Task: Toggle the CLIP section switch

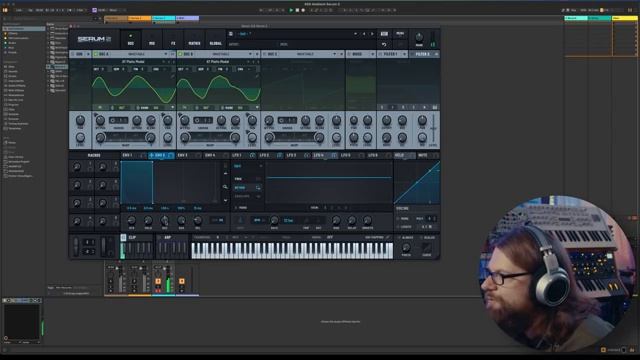Action: [123, 237]
